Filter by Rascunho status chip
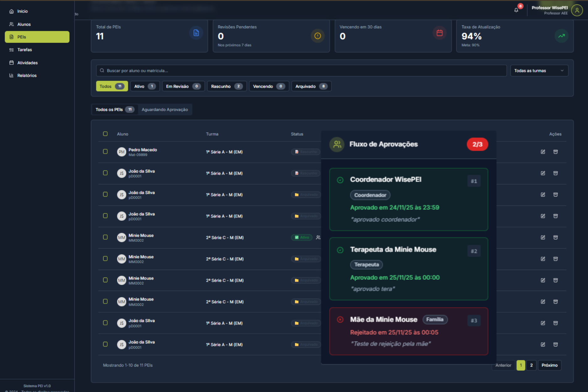The height and width of the screenshot is (392, 588). tap(226, 86)
